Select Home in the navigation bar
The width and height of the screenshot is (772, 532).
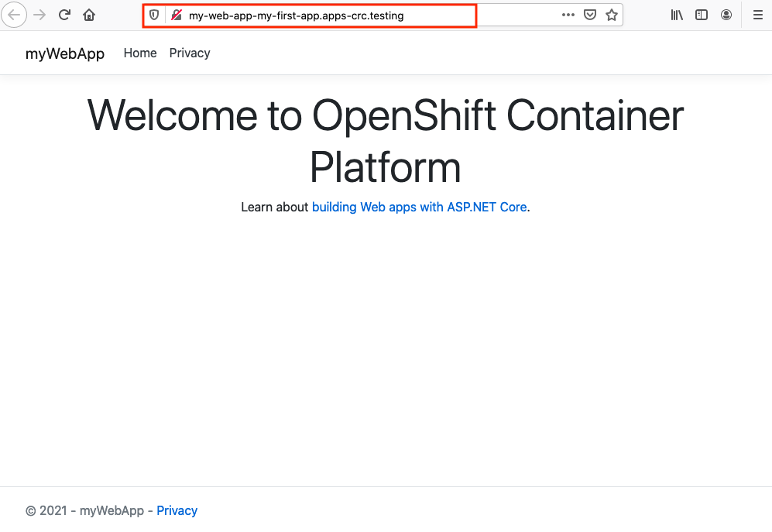tap(140, 53)
